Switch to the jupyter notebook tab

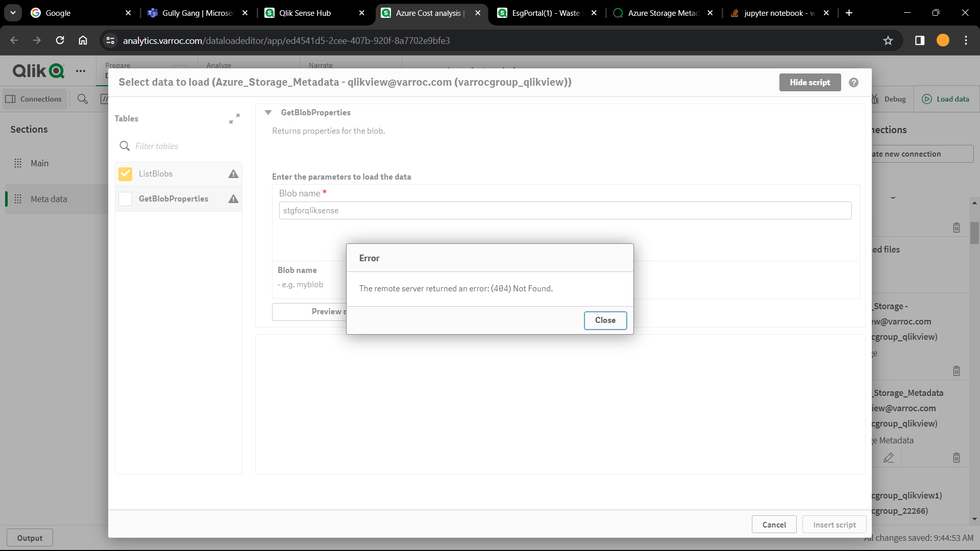tap(773, 13)
